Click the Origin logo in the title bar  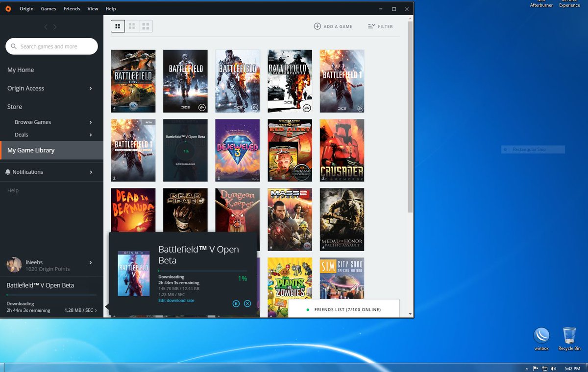click(8, 9)
